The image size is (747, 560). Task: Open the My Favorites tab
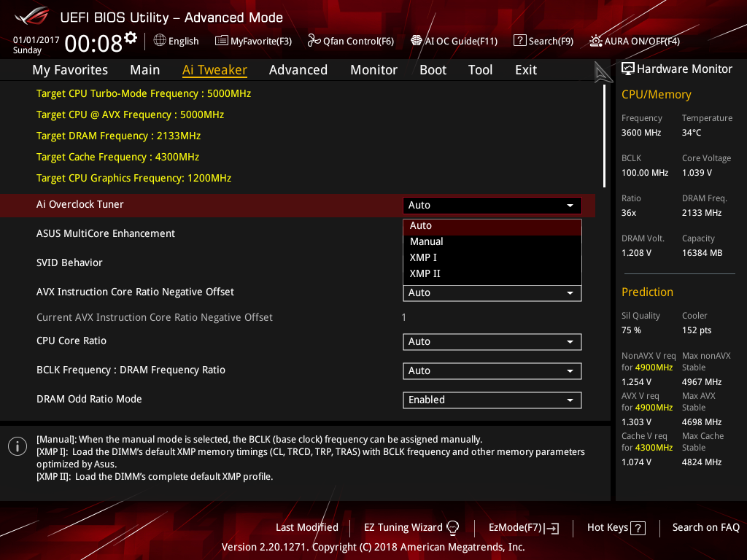pyautogui.click(x=70, y=70)
